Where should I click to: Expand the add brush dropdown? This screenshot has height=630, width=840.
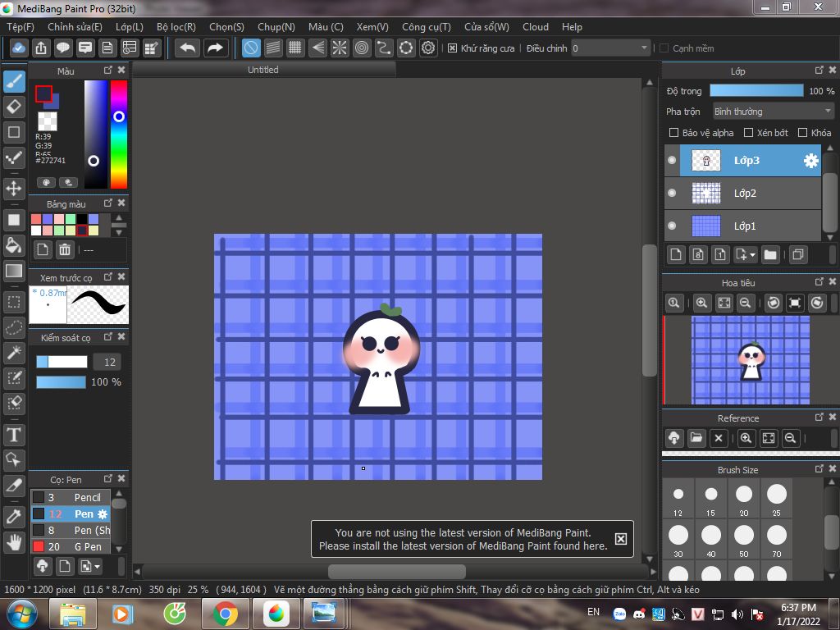pos(90,566)
